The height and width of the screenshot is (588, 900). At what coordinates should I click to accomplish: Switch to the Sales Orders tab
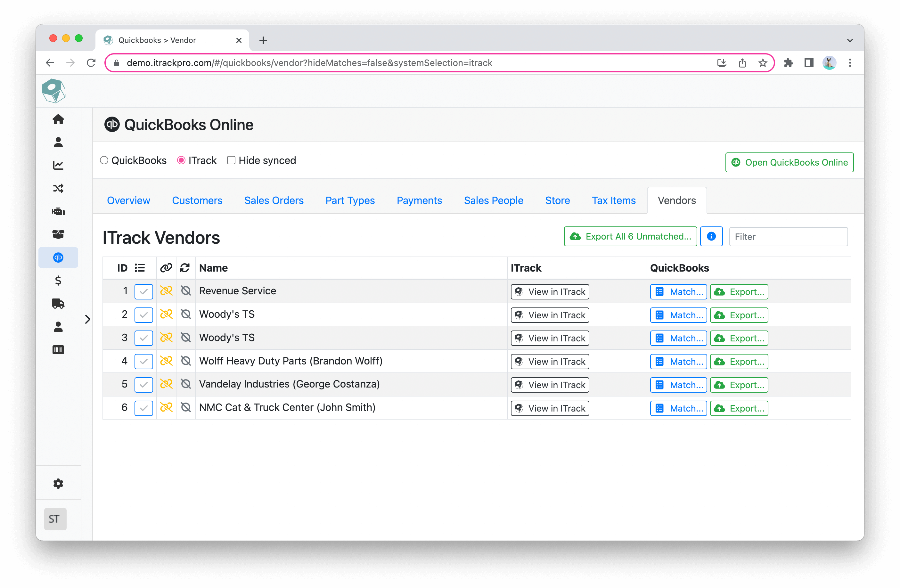274,200
